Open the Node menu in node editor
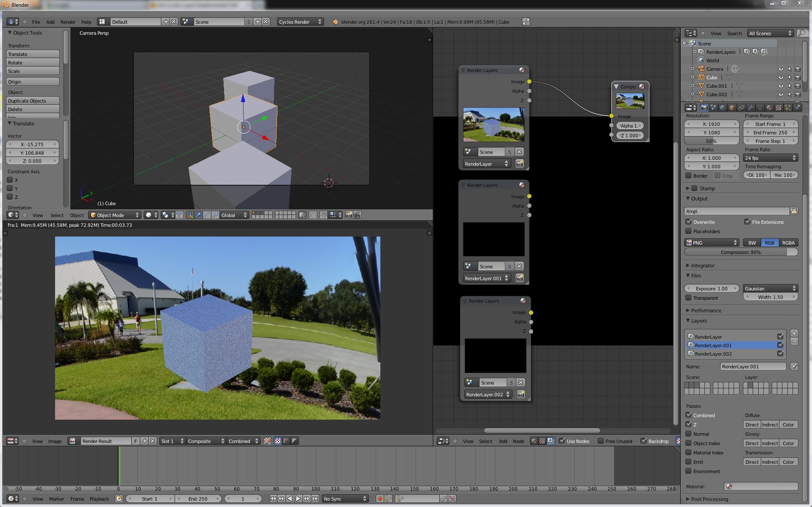 [518, 441]
